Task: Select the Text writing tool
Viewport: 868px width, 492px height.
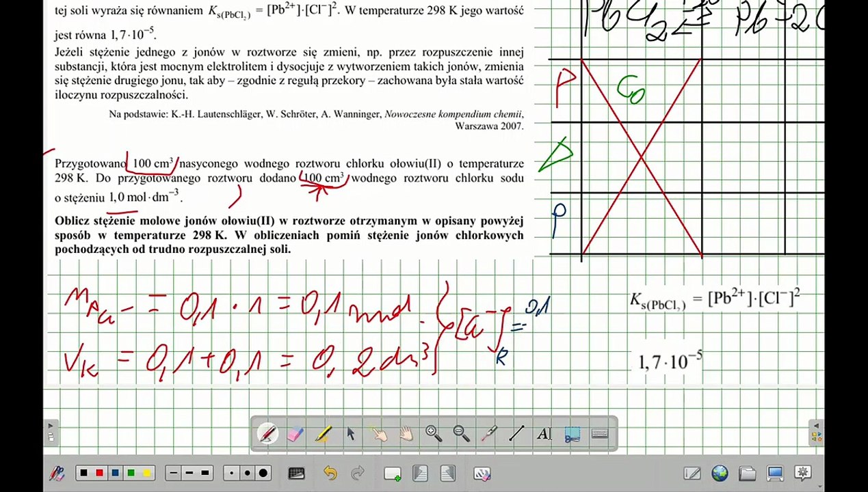Action: coord(544,434)
